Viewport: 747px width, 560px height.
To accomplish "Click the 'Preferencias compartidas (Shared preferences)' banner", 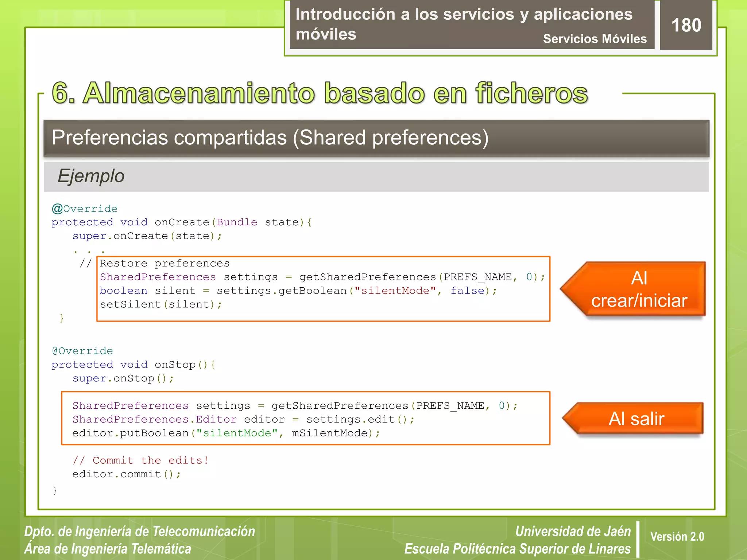I will [376, 139].
